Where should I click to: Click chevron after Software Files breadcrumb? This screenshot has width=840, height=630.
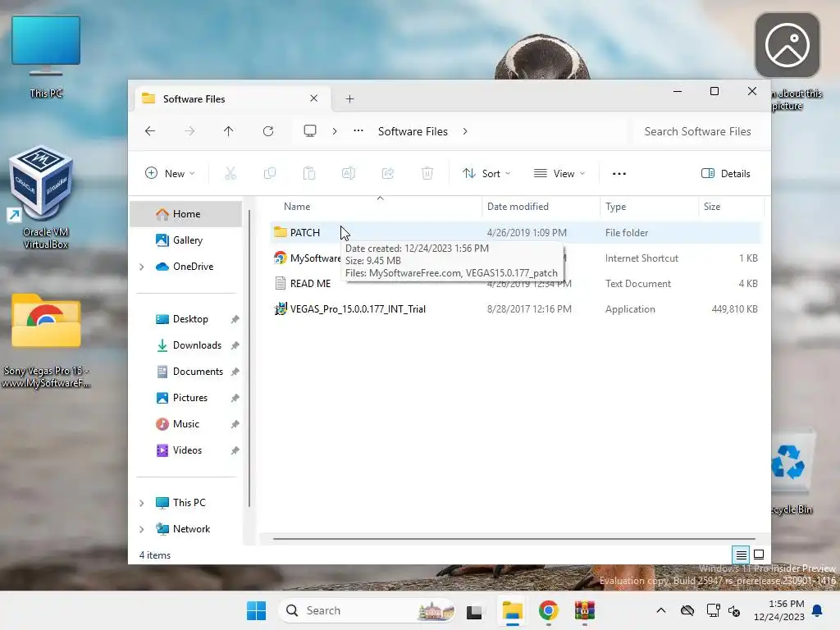(465, 131)
